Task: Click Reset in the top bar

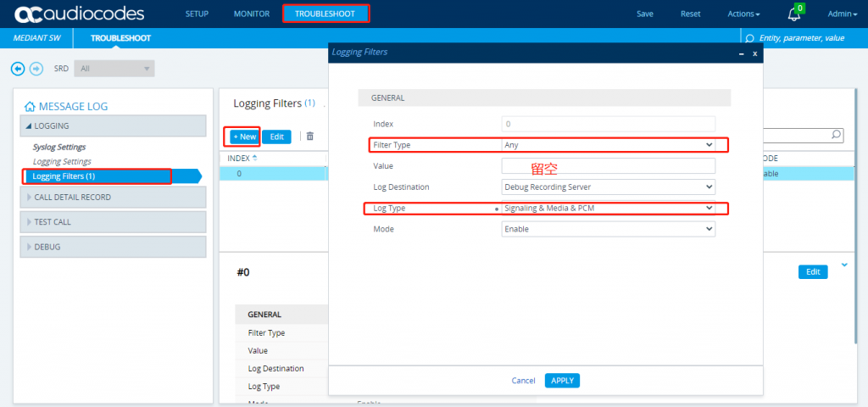Action: point(690,14)
